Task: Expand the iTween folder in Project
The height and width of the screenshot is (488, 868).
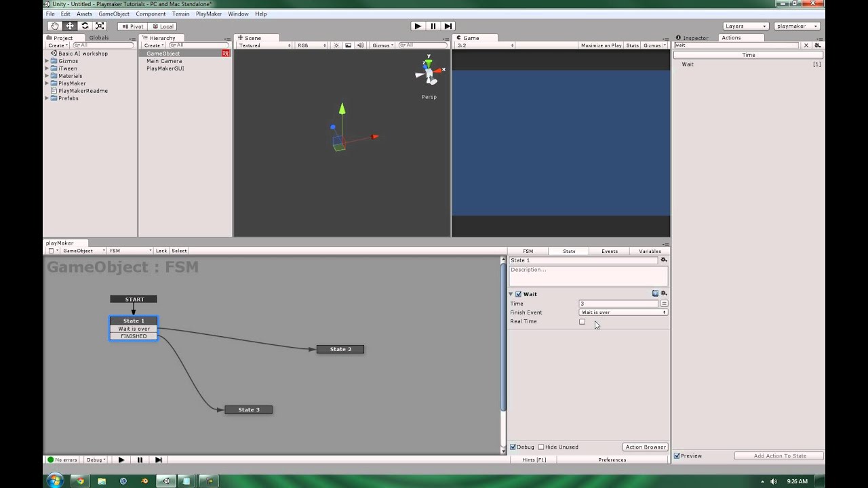Action: 47,68
